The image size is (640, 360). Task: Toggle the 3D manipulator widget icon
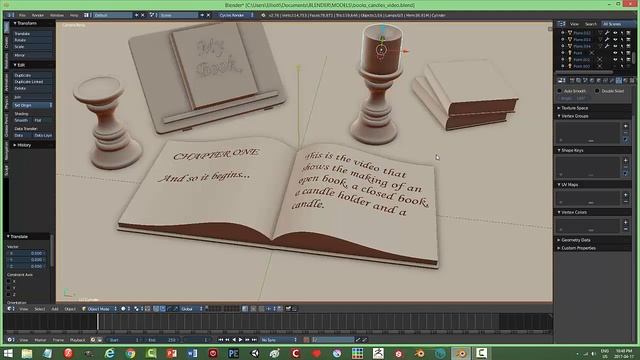pyautogui.click(x=156, y=309)
